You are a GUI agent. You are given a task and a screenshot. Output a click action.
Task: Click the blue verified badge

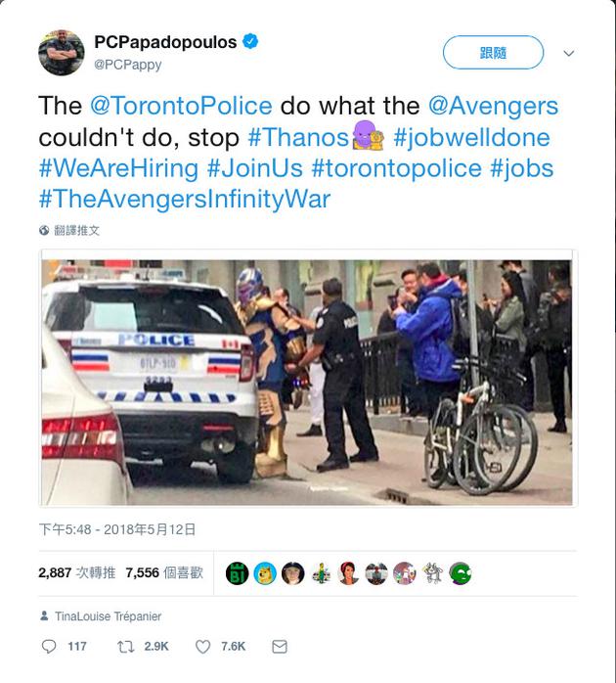(251, 41)
